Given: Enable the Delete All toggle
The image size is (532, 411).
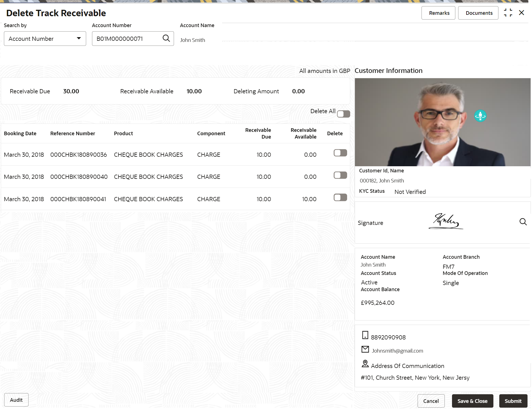Looking at the screenshot, I should pyautogui.click(x=343, y=114).
